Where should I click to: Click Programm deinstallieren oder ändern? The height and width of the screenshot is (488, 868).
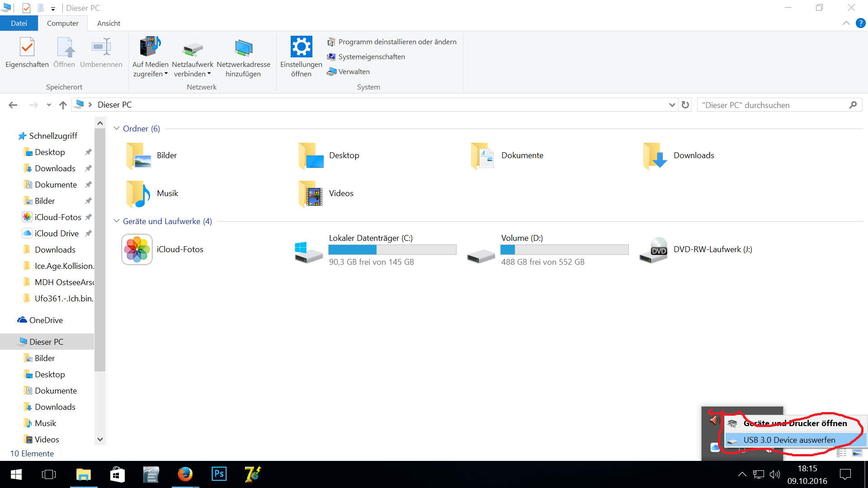click(392, 42)
